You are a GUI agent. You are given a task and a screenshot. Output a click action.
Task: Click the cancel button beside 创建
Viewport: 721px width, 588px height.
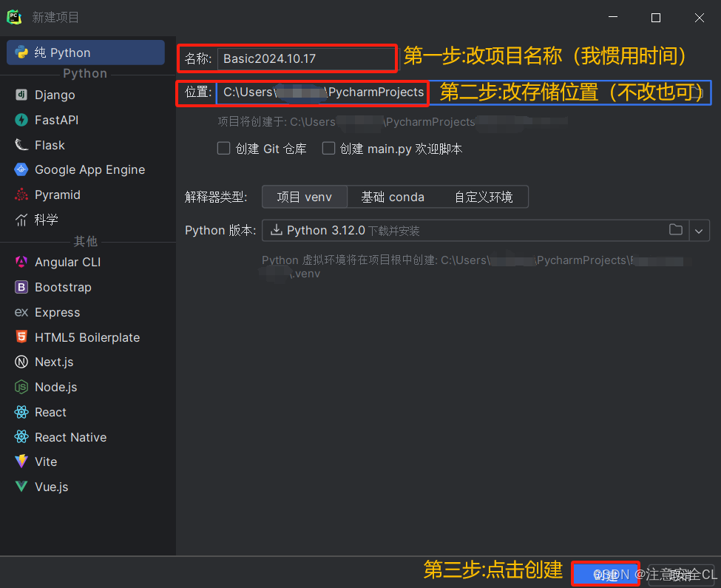681,575
